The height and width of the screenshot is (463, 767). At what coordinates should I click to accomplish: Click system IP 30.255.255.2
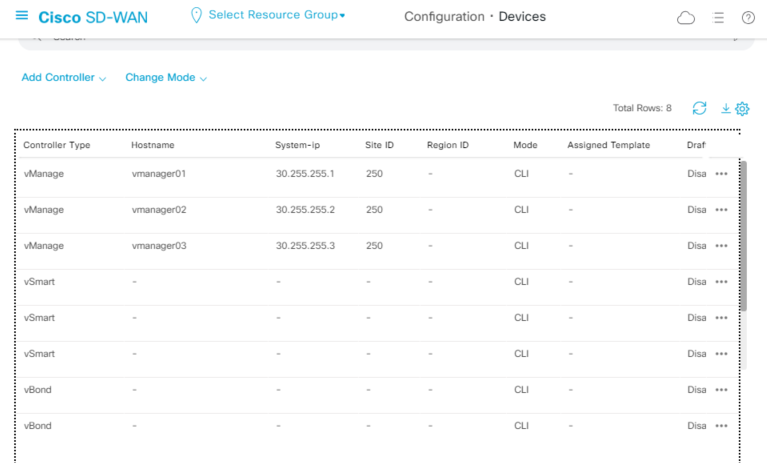click(305, 210)
